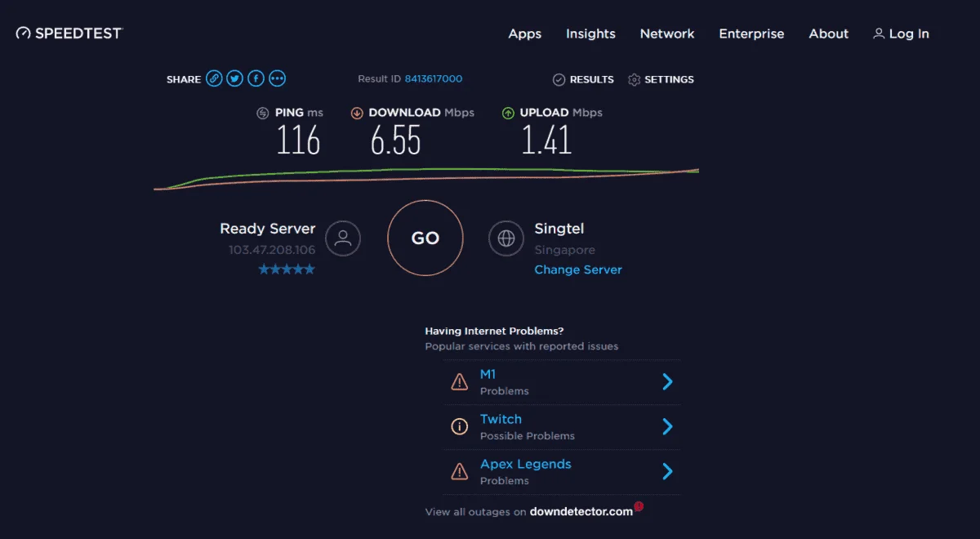This screenshot has width=980, height=539.
Task: Click the Ready Server label
Action: 268,229
